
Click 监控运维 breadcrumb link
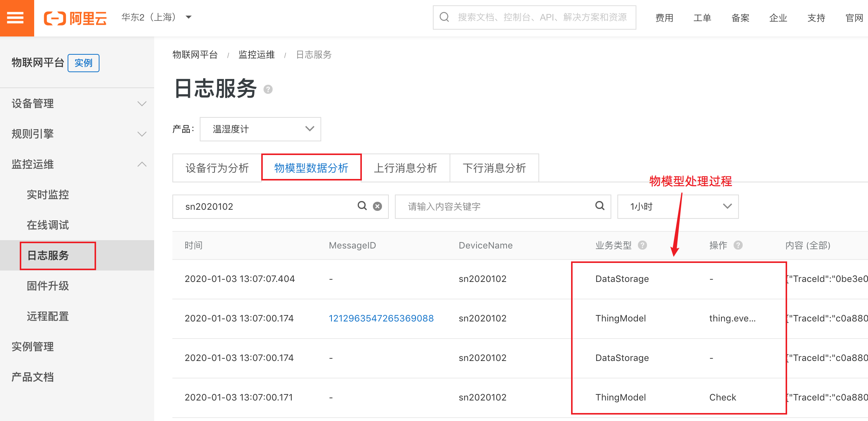(x=257, y=55)
